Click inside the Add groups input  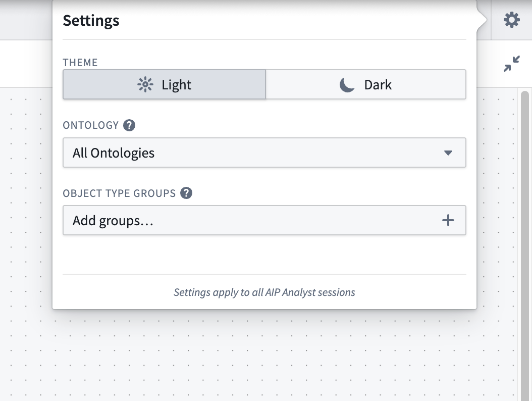[x=227, y=220]
